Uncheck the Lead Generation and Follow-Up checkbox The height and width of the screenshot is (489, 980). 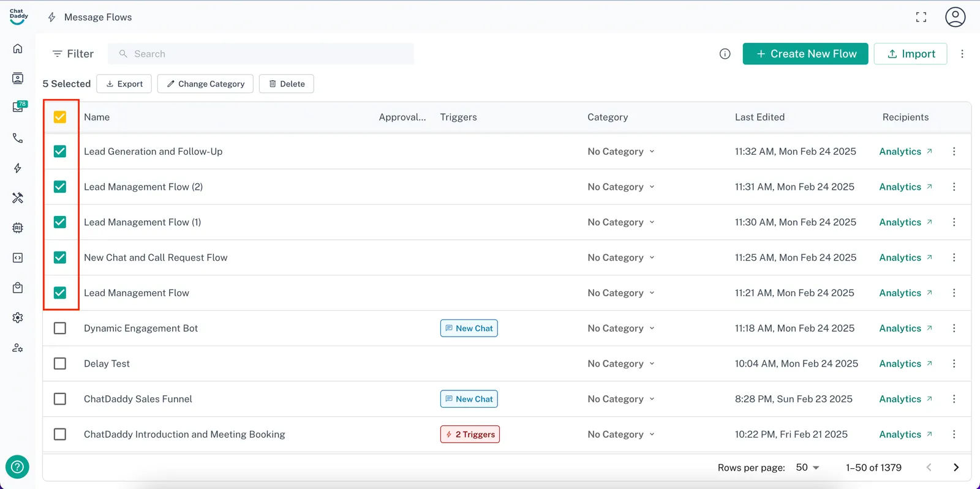tap(60, 152)
